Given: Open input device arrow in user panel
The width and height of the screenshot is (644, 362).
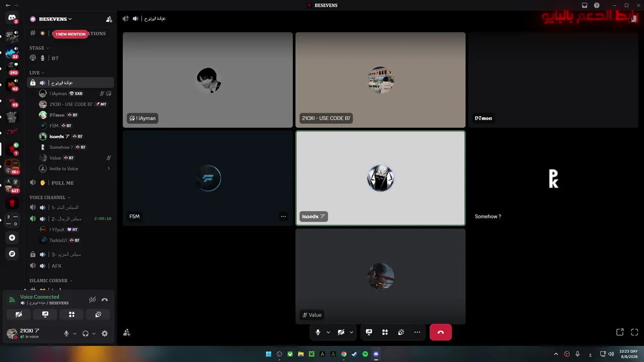Looking at the screenshot, I should [75, 333].
